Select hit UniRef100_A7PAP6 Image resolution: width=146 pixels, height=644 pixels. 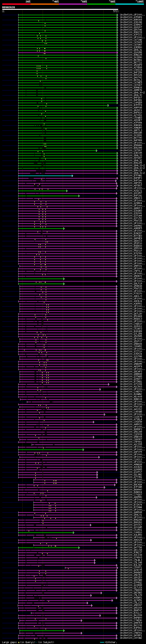tap(131, 17)
